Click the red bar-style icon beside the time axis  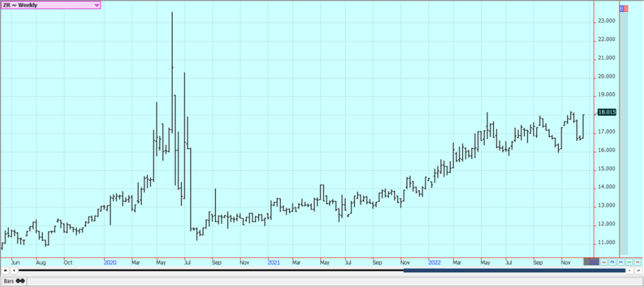click(x=604, y=262)
